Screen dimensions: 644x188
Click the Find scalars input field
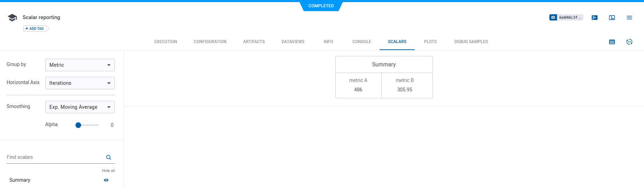(54, 157)
